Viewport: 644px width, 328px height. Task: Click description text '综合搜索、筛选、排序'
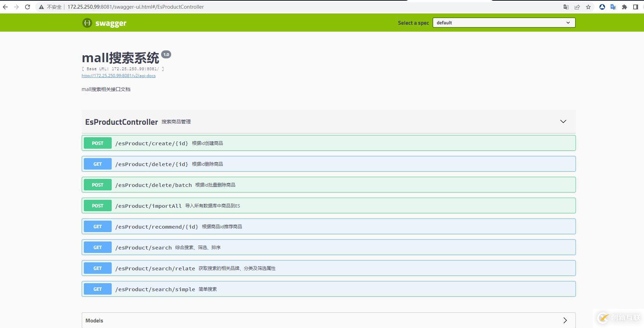pos(198,247)
